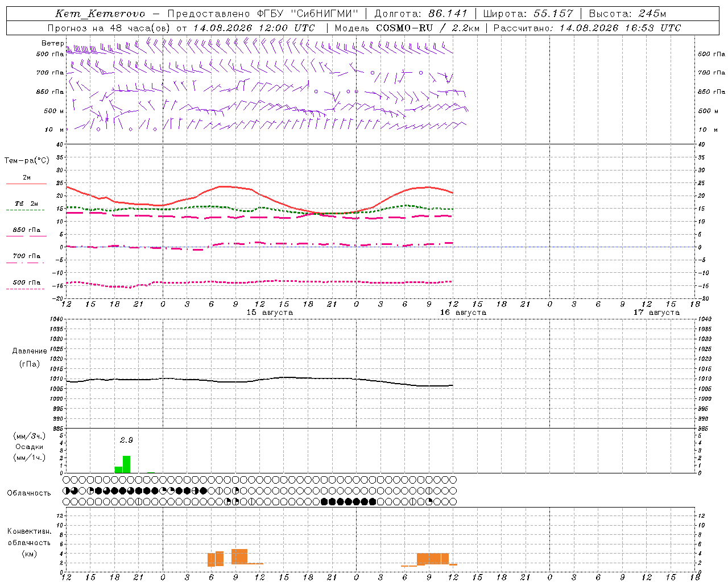The height and width of the screenshot is (582, 728).
Task: Click the green 2.9 mm precipitation bar
Action: [126, 464]
